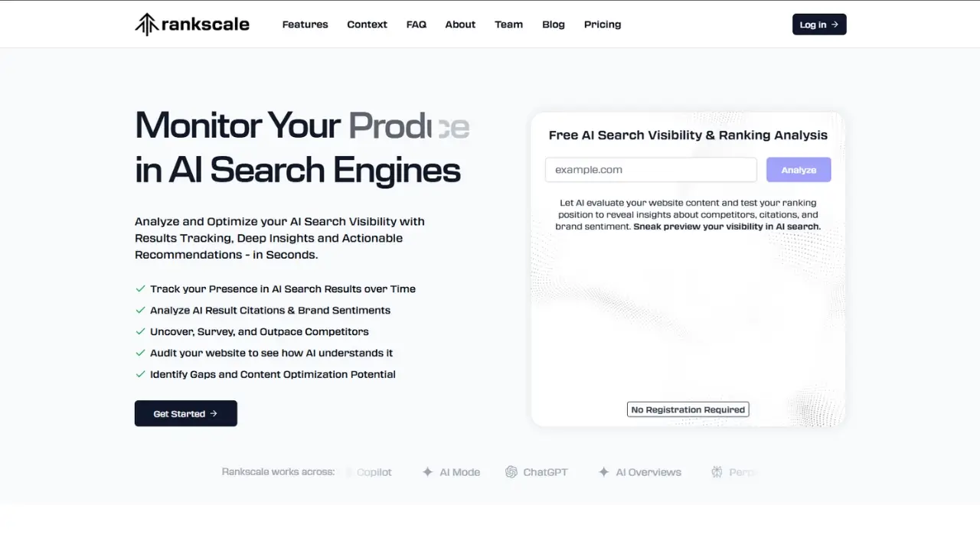This screenshot has height=551, width=980.
Task: Click the ChatGPT icon in the partner row
Action: (x=511, y=472)
